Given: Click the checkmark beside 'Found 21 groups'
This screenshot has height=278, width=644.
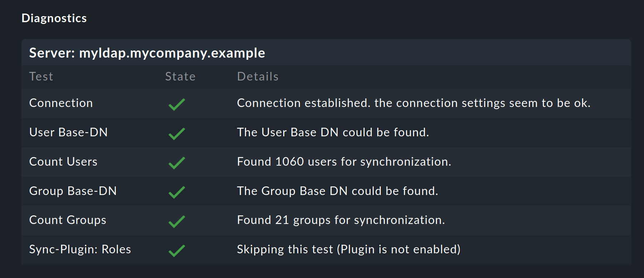Looking at the screenshot, I should pos(176,221).
